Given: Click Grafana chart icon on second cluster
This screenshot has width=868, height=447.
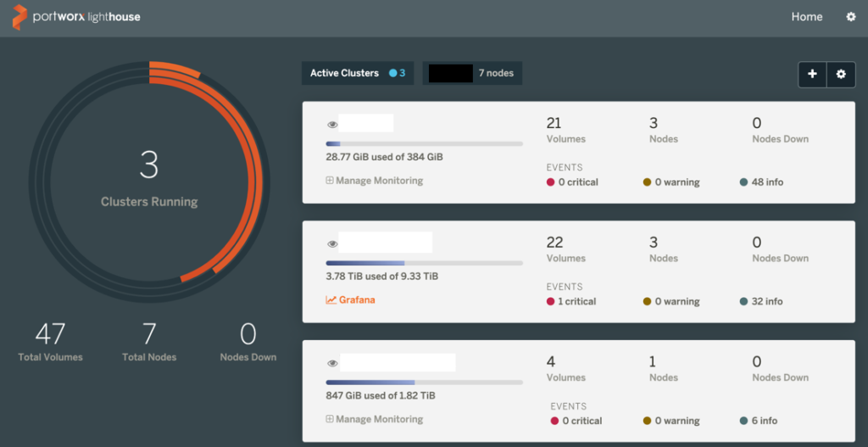Looking at the screenshot, I should [x=331, y=300].
